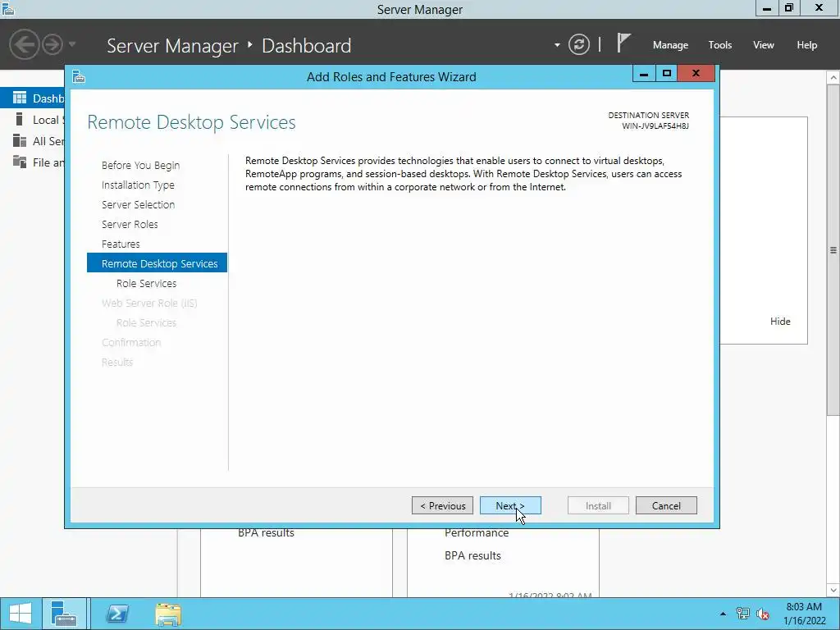The height and width of the screenshot is (630, 840).
Task: Select the Installation Type step
Action: point(138,185)
